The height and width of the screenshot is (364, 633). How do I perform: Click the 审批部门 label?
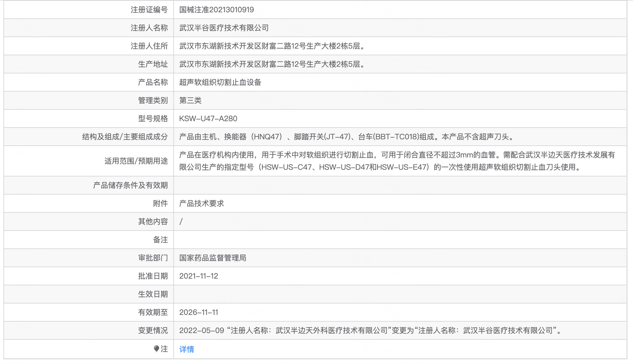click(x=153, y=258)
